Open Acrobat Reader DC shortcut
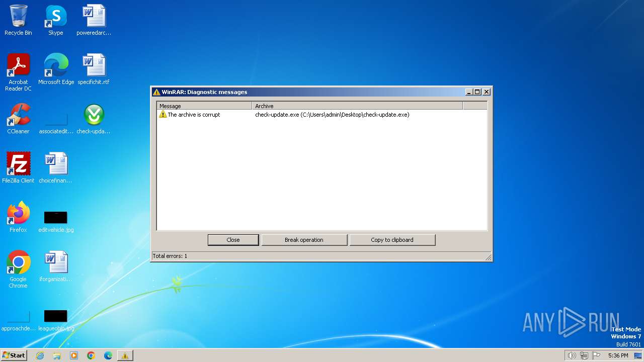 (x=18, y=72)
